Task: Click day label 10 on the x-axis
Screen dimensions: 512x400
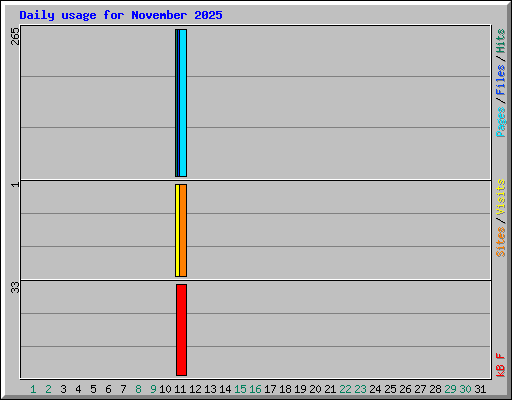Action: pos(165,389)
